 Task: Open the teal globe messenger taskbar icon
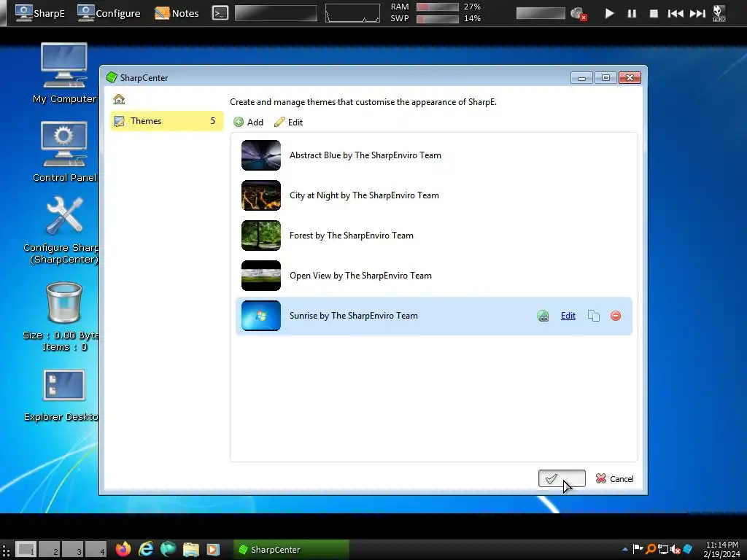click(x=168, y=549)
